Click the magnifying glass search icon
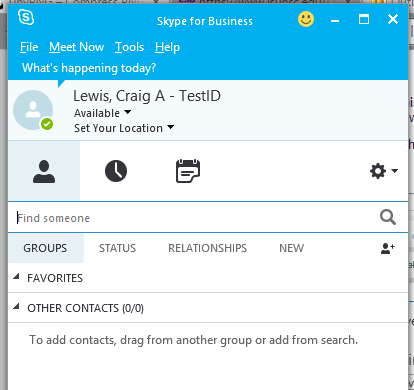Screen dimensions: 414x390 click(x=388, y=217)
